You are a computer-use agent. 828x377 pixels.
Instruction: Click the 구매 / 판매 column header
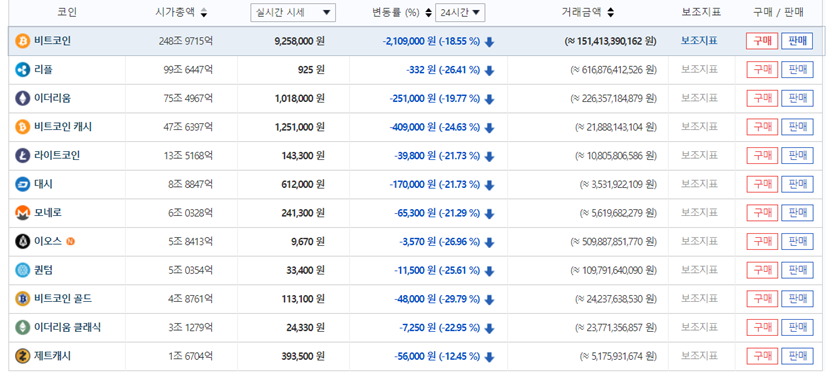pos(778,13)
